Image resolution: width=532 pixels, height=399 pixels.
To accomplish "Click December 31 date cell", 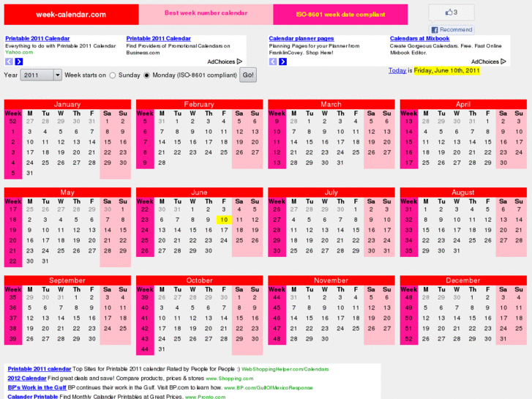I will (503, 338).
